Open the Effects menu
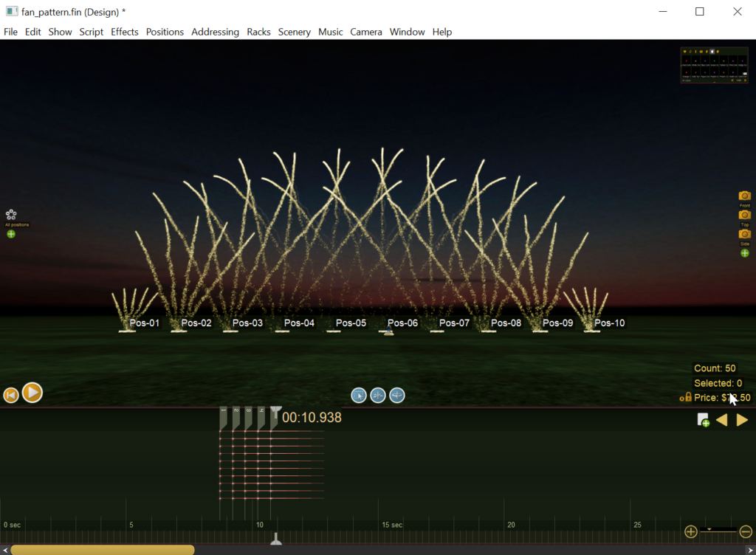The image size is (756, 555). tap(125, 32)
